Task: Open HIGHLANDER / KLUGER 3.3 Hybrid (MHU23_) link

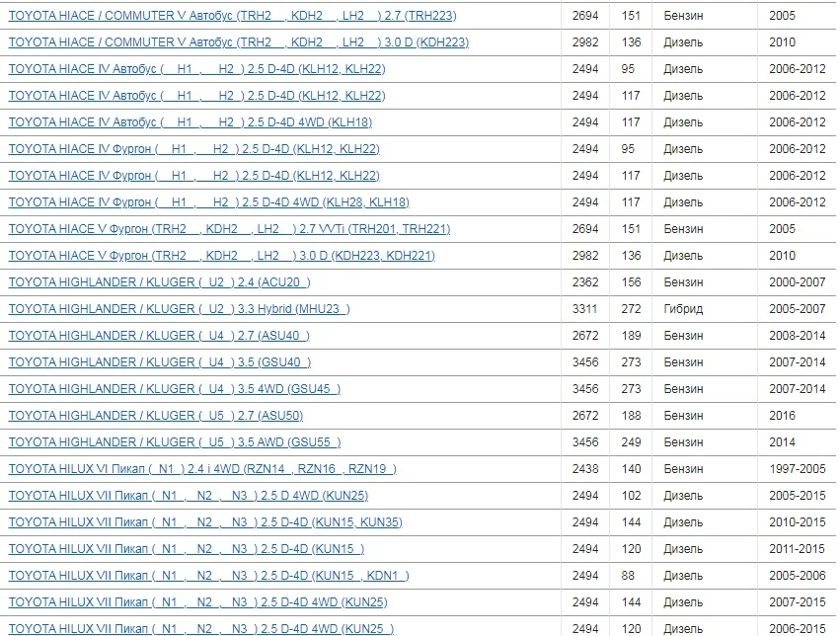Action: (179, 309)
